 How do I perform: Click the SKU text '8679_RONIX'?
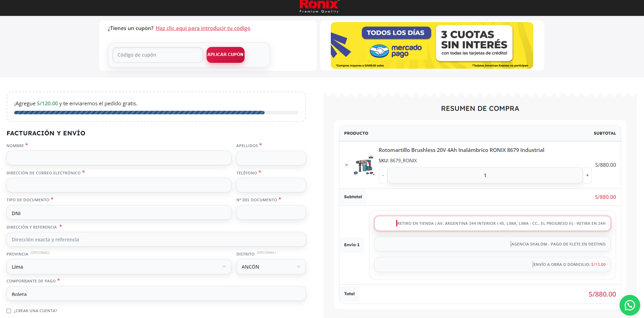[403, 161]
